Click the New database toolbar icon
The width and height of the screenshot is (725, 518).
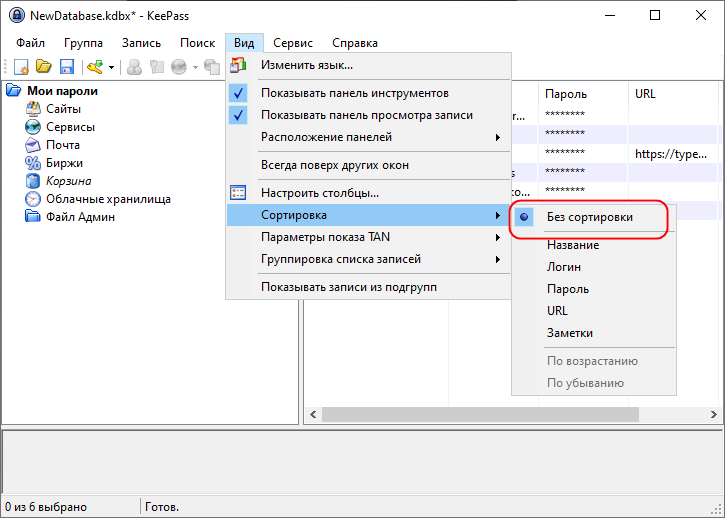[x=21, y=67]
